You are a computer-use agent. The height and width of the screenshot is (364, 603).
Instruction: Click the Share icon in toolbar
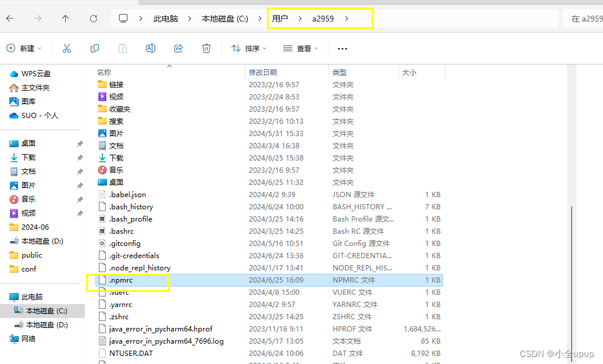pos(179,48)
